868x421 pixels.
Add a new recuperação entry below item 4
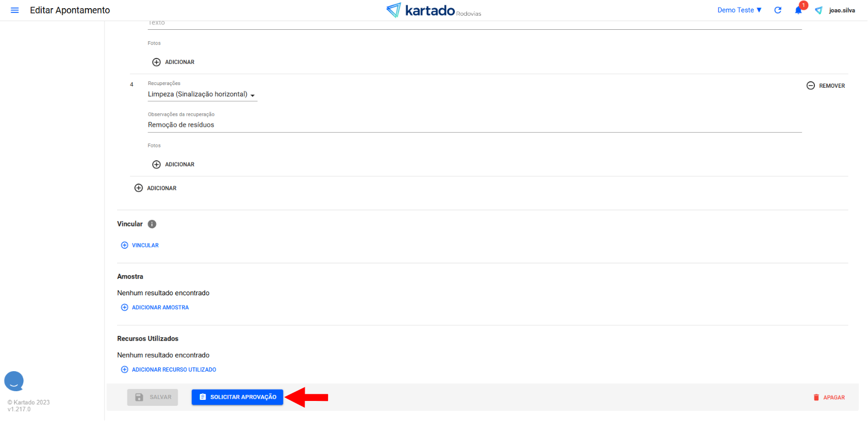coord(156,189)
